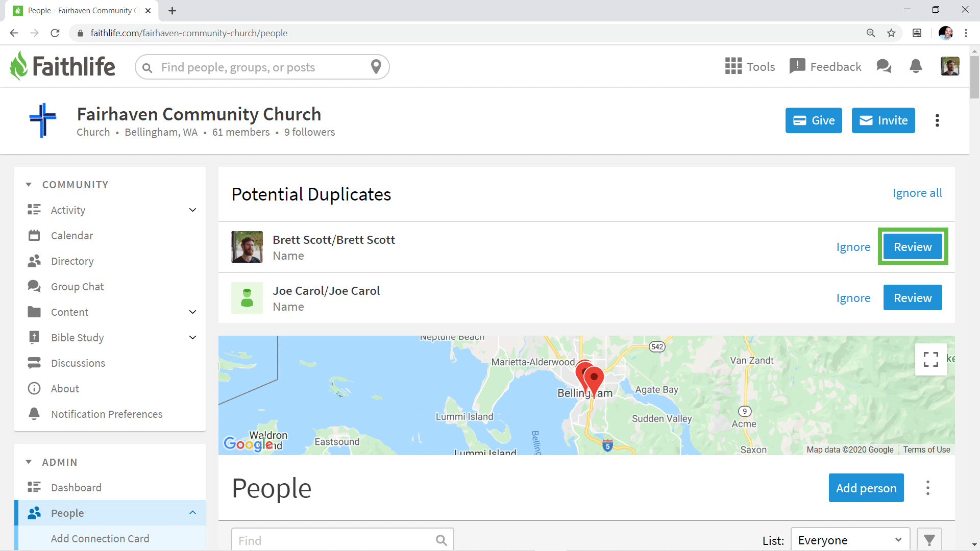
Task: Open People options three-dot menu
Action: click(x=928, y=488)
